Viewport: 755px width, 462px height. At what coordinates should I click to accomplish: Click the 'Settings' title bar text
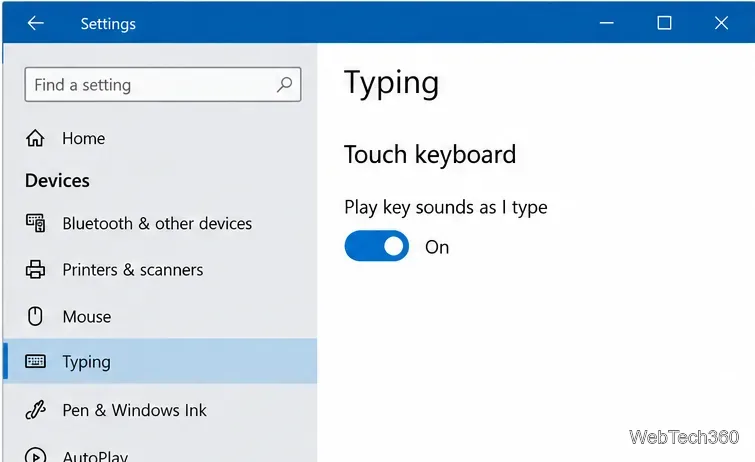pos(108,24)
